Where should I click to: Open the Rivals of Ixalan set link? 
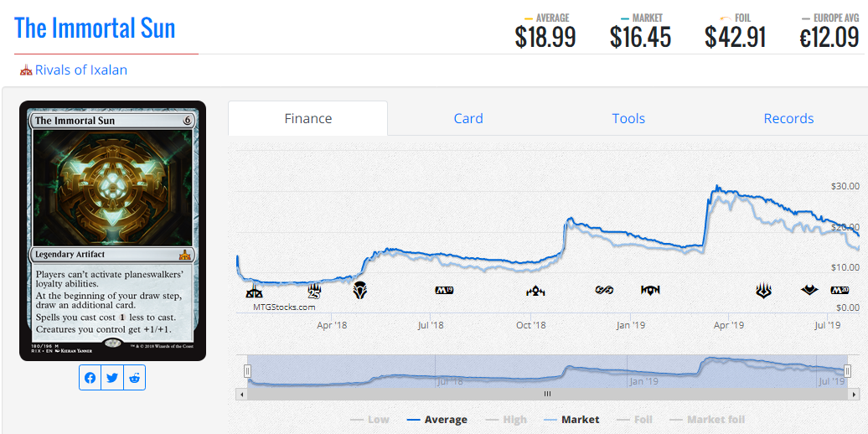click(x=80, y=70)
